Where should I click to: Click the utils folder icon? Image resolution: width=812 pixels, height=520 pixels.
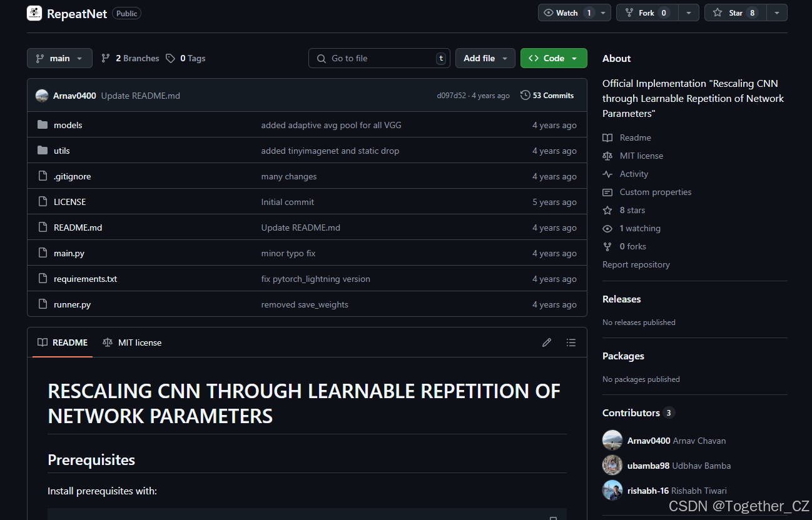click(43, 151)
